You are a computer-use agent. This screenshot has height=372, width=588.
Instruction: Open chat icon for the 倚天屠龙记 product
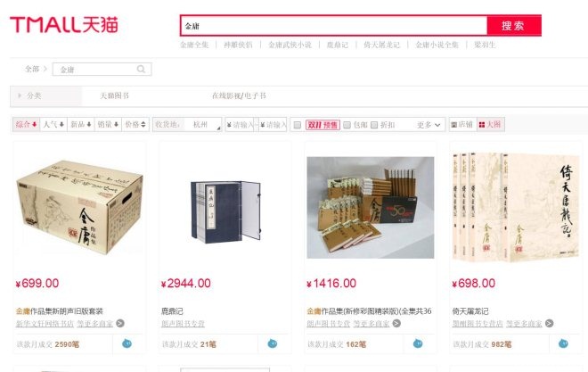click(563, 343)
